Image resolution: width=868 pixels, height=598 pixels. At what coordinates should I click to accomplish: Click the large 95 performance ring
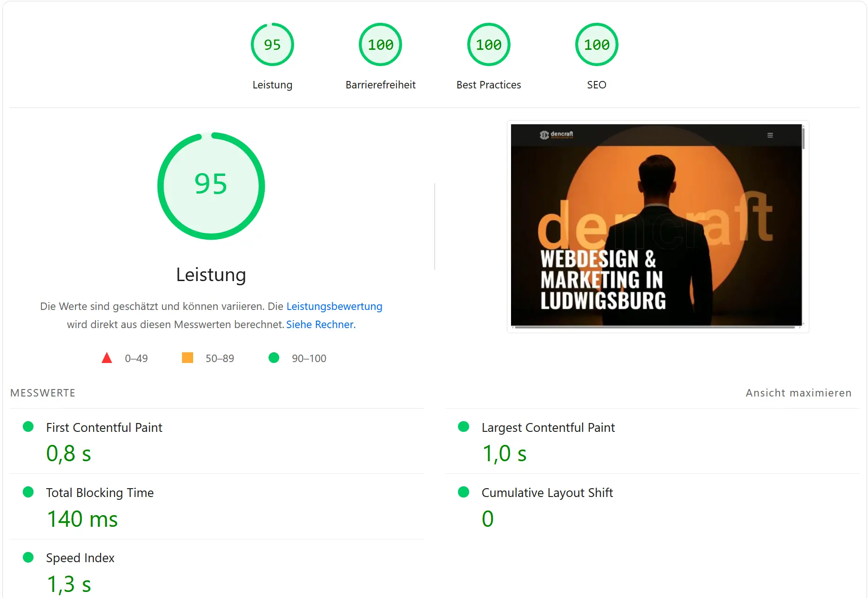point(211,185)
